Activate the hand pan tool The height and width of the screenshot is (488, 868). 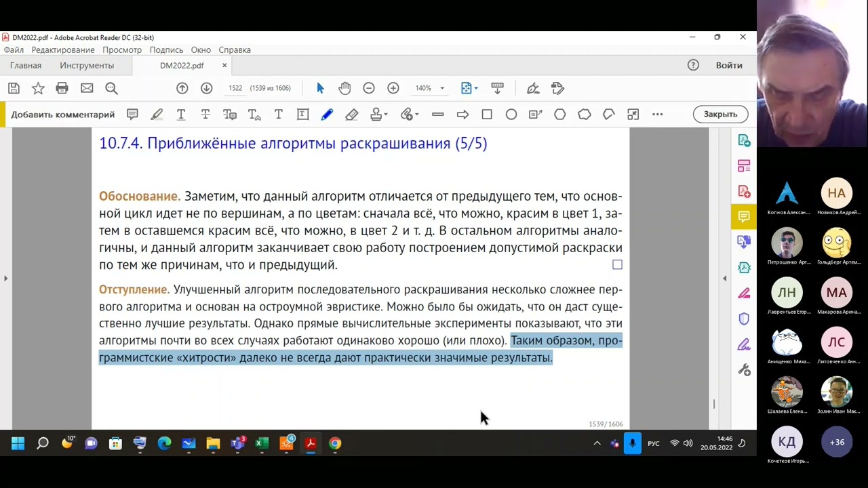(344, 88)
